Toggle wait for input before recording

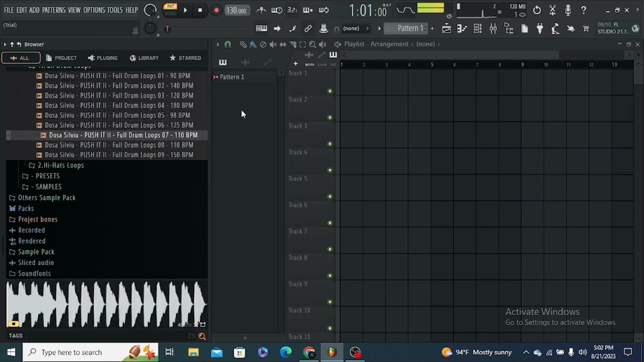(277, 10)
